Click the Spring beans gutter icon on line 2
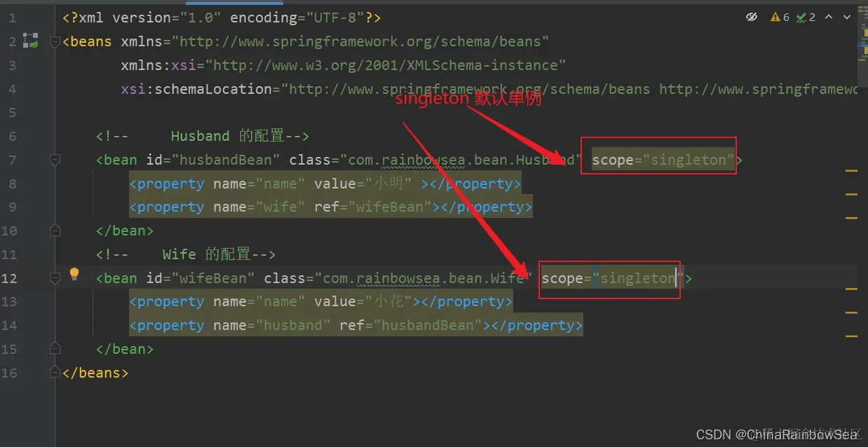This screenshot has width=868, height=447. click(x=31, y=41)
